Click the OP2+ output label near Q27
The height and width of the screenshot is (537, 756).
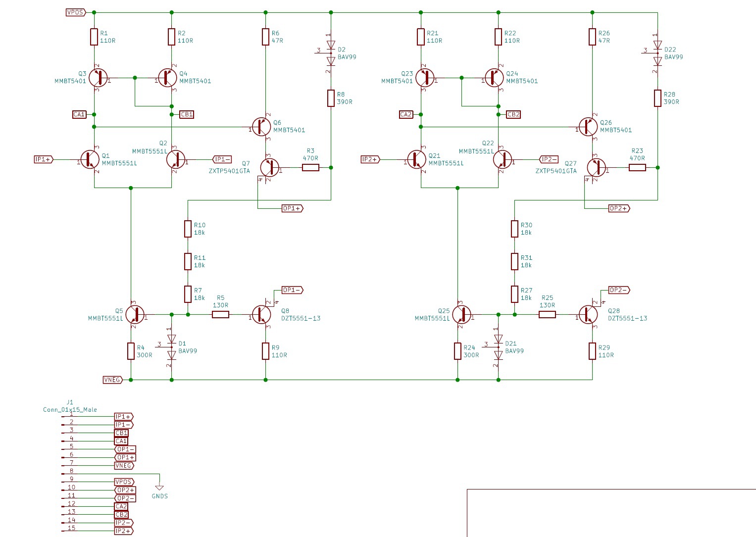point(619,208)
